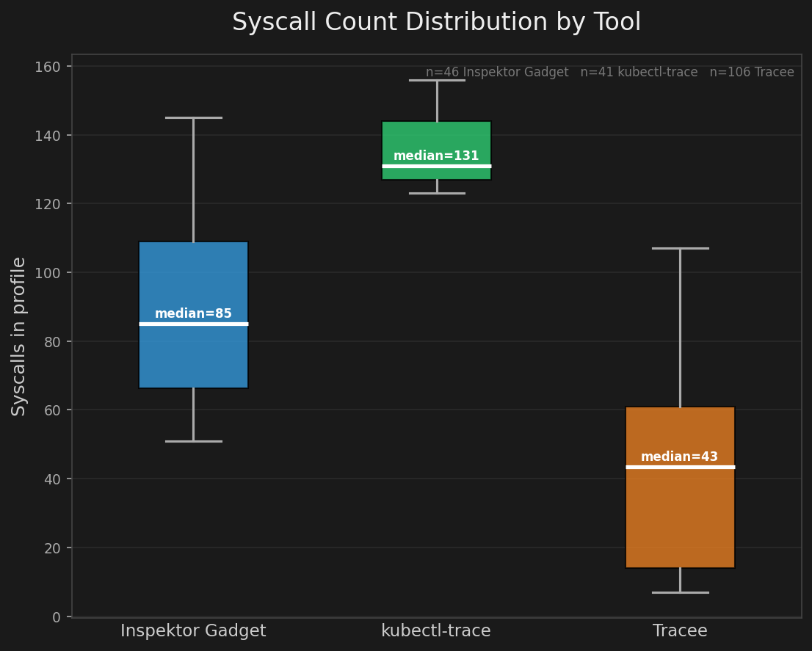Select the orange Tracee box

point(680,487)
